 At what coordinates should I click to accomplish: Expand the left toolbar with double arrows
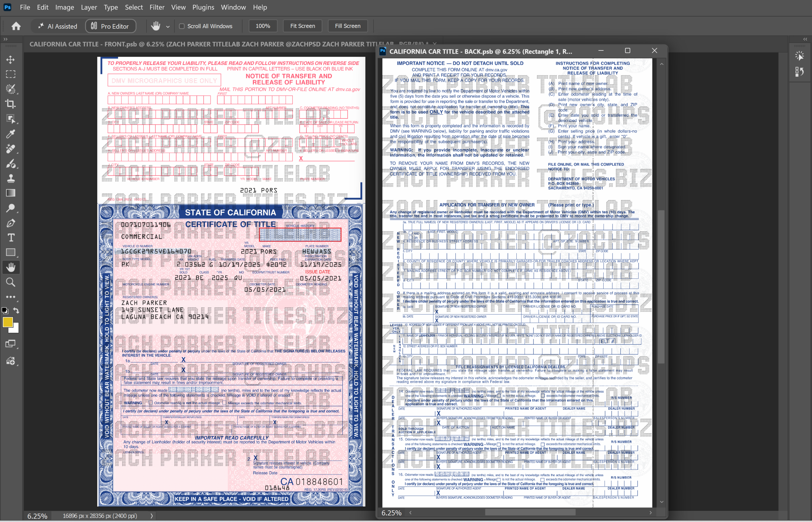click(5, 39)
